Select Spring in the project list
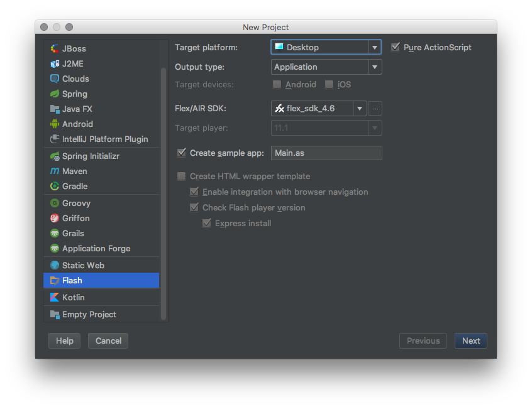Image resolution: width=532 pixels, height=409 pixels. (101, 94)
